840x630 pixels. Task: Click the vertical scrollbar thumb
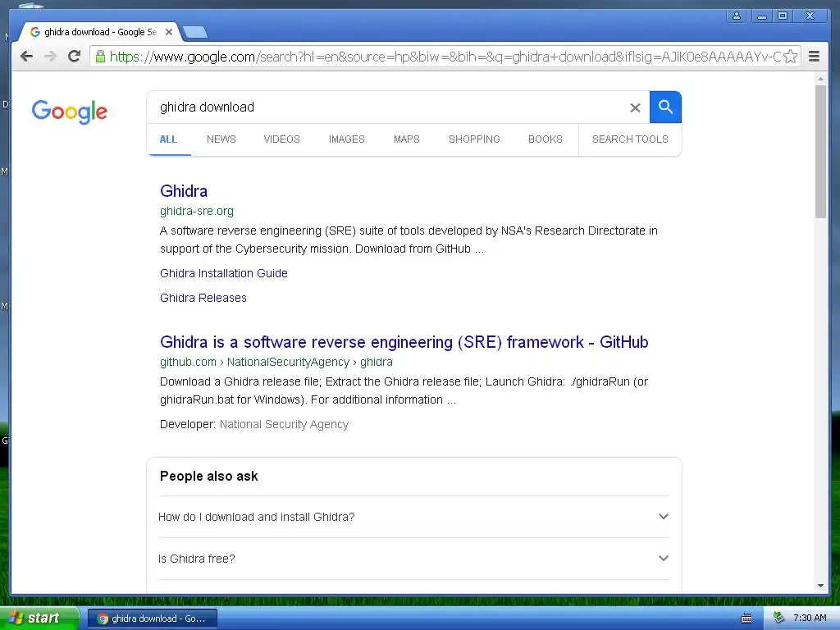820,151
